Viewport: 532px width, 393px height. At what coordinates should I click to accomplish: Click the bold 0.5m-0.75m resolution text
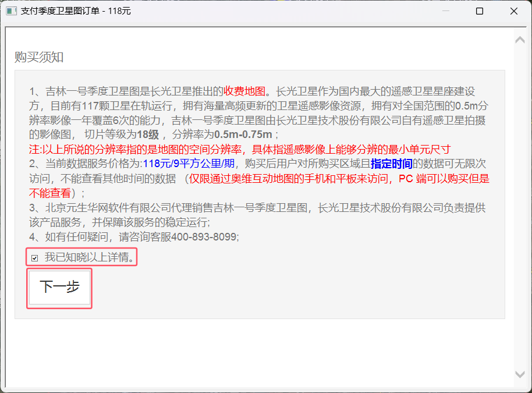pyautogui.click(x=243, y=135)
